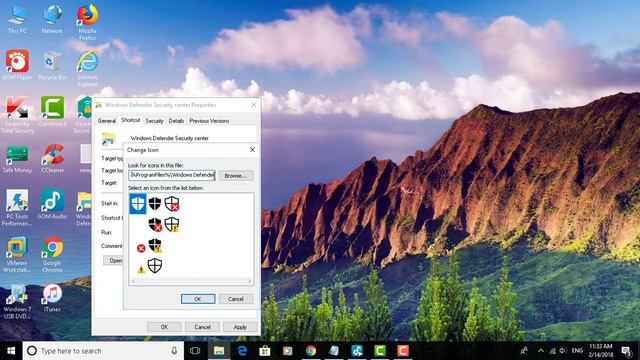Open red Camtasia recorder icon on taskbar
This screenshot has height=360, width=640.
403,351
